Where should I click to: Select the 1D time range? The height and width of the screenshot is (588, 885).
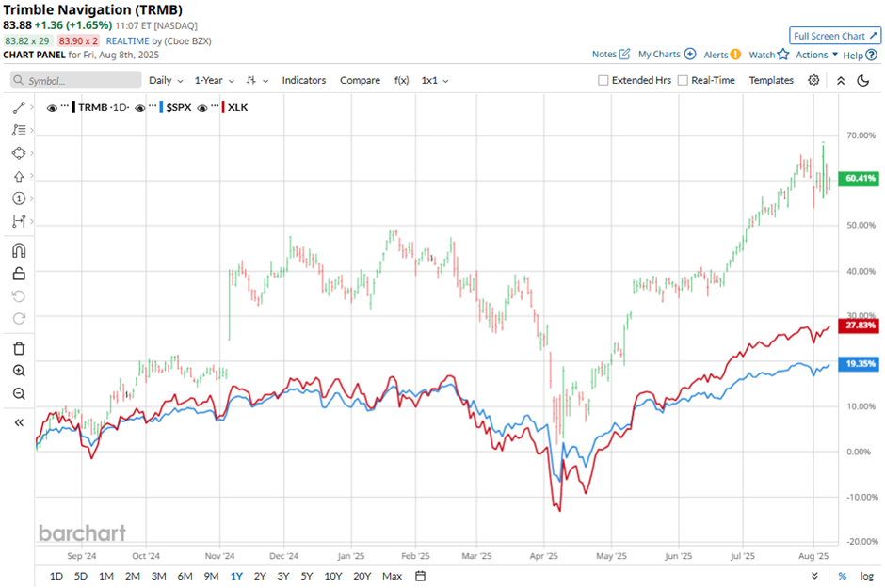pyautogui.click(x=56, y=576)
